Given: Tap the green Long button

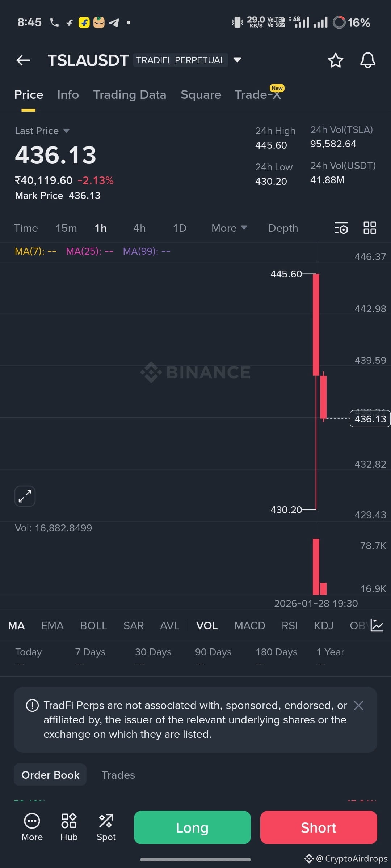Looking at the screenshot, I should [x=192, y=827].
